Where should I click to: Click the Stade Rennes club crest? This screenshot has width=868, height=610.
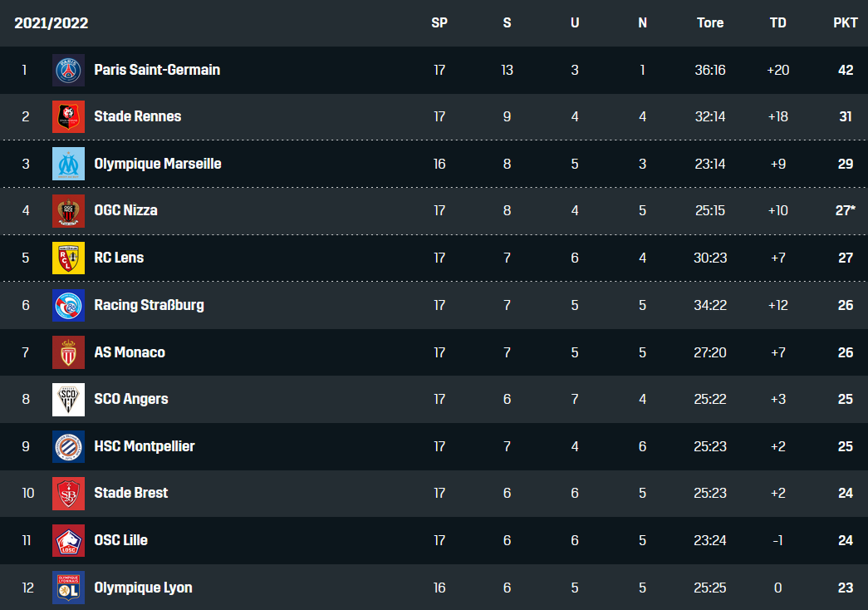tap(68, 116)
